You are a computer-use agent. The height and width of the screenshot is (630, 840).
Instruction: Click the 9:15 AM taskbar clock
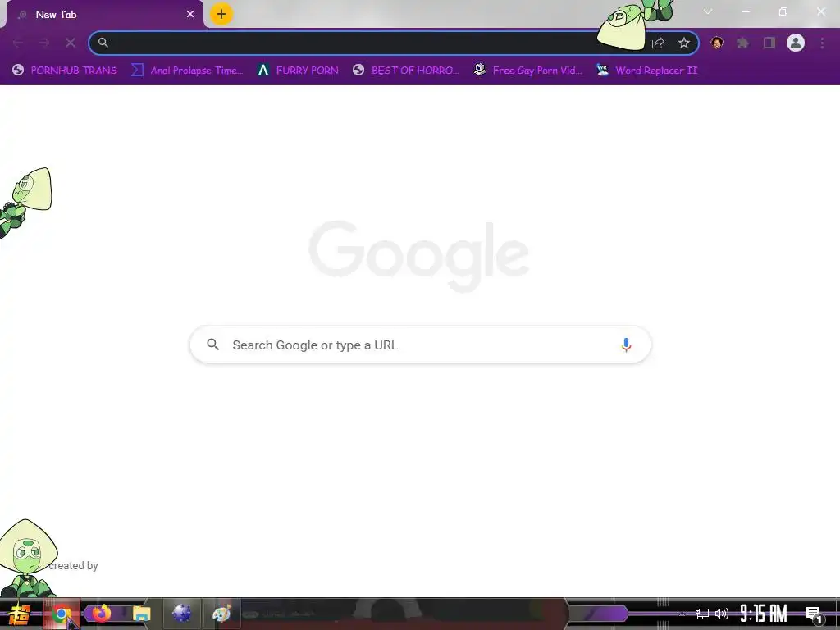pyautogui.click(x=764, y=614)
